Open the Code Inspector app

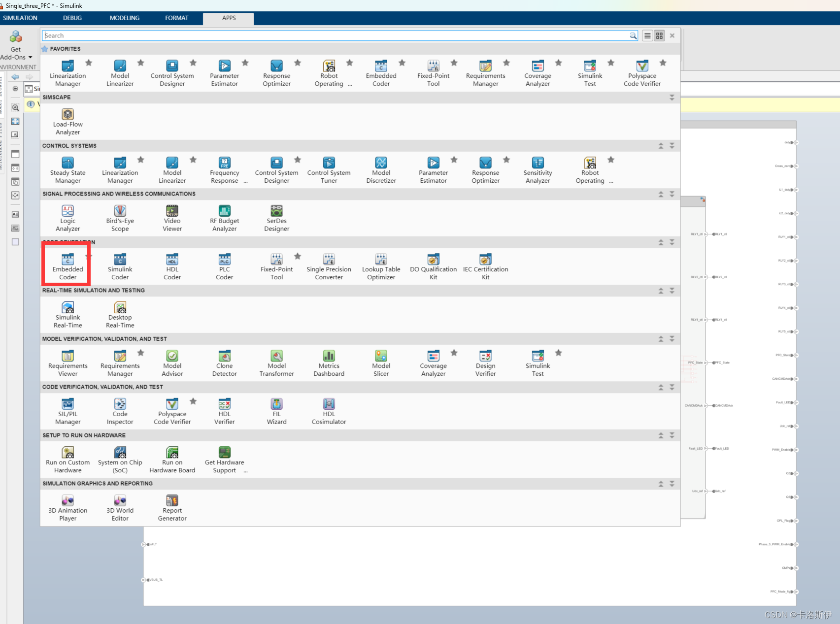[120, 411]
